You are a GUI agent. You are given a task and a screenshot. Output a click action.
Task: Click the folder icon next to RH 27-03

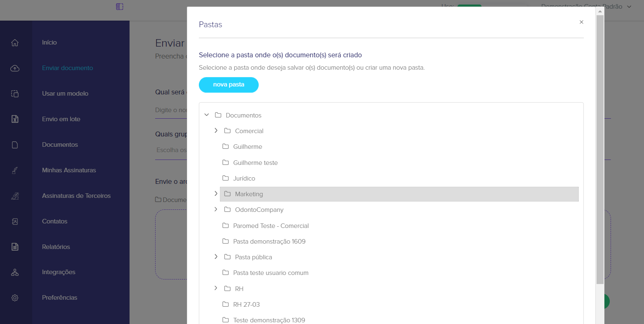pos(226,304)
